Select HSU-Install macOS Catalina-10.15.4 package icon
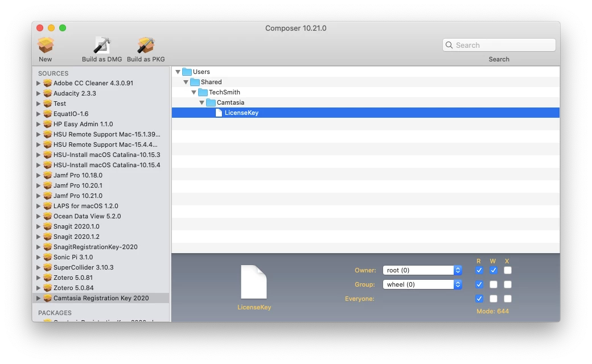The height and width of the screenshot is (364, 592). (x=47, y=165)
